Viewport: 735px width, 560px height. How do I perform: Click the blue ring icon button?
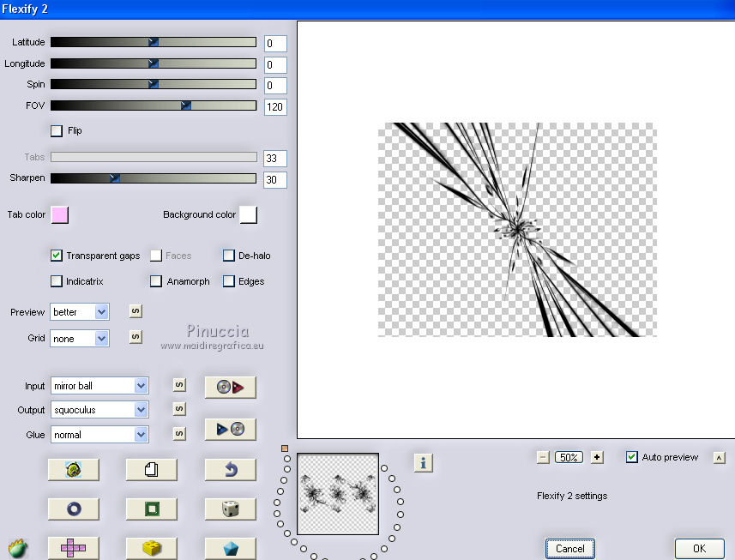click(x=74, y=509)
